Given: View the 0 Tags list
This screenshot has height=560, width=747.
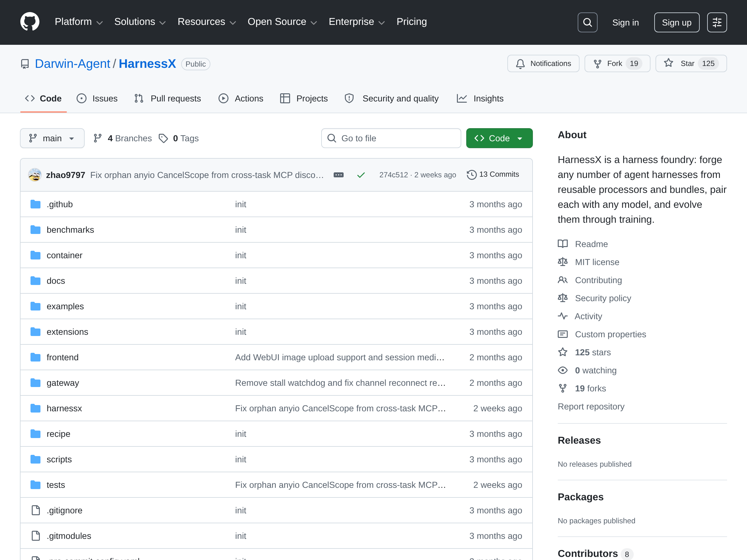Looking at the screenshot, I should (179, 138).
